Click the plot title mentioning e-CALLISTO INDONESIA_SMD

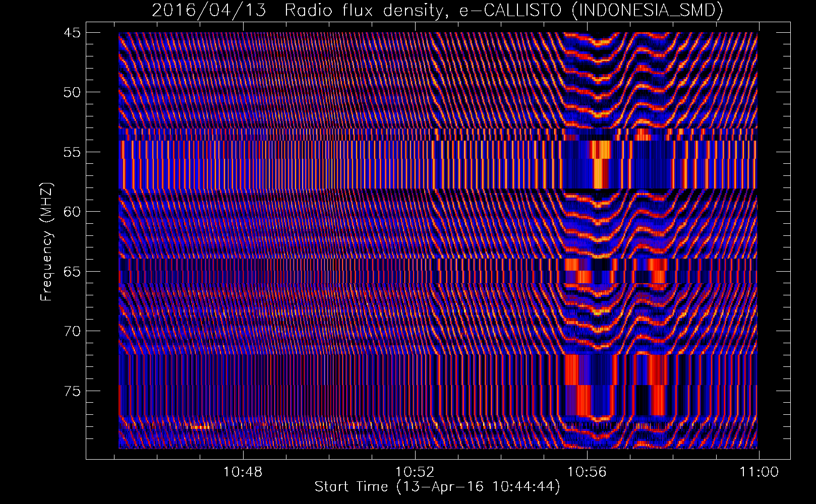pos(437,10)
